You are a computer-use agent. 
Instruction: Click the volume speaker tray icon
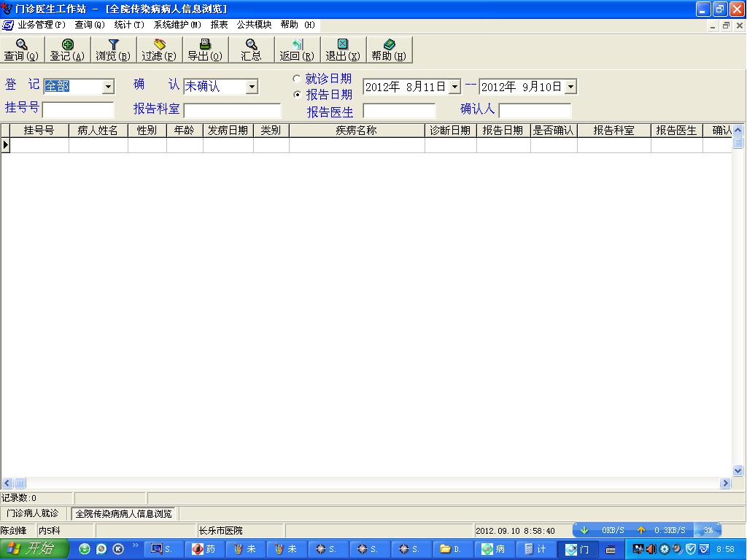point(651,549)
